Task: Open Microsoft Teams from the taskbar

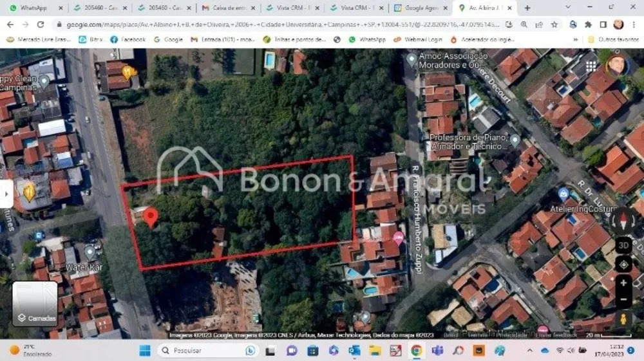Action: (x=437, y=350)
